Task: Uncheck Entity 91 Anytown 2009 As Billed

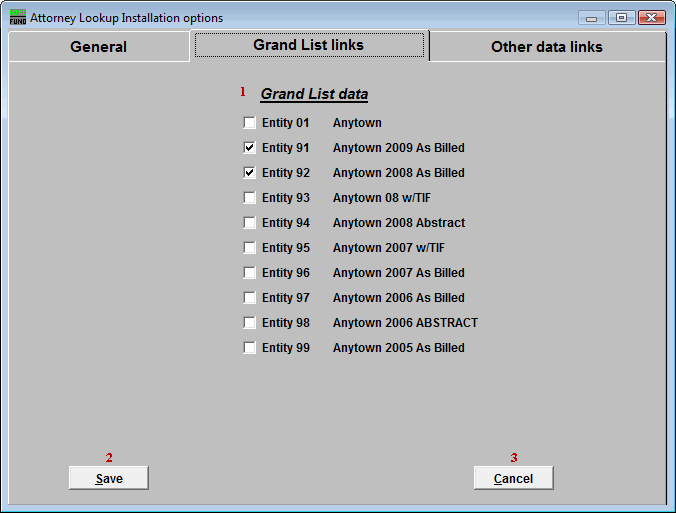Action: [249, 148]
